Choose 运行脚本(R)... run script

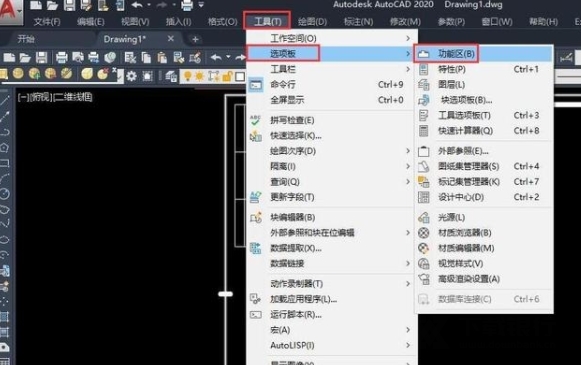pyautogui.click(x=332, y=315)
